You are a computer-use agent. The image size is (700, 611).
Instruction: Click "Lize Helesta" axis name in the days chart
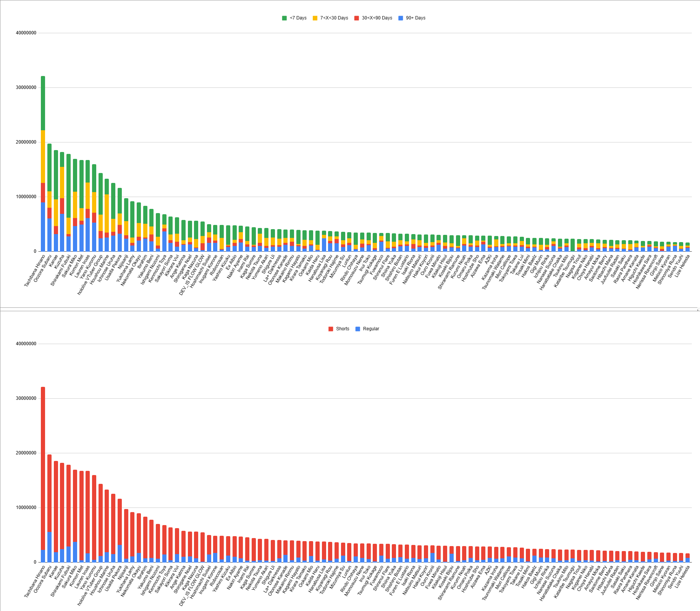(x=682, y=266)
